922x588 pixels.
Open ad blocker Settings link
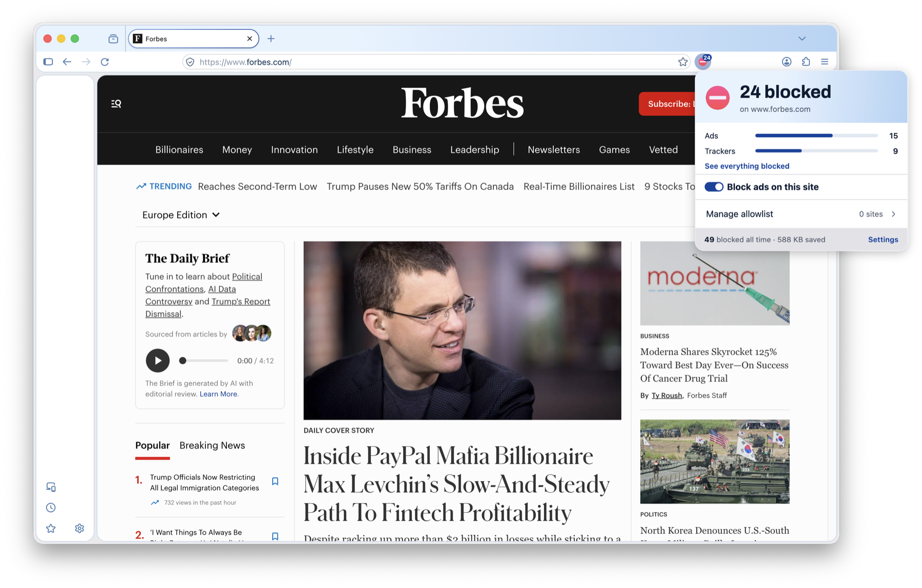[x=883, y=240]
